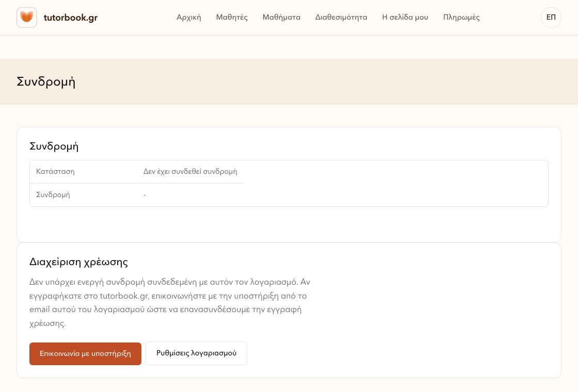Go to the Αρχική page
578x392 pixels.
click(189, 18)
